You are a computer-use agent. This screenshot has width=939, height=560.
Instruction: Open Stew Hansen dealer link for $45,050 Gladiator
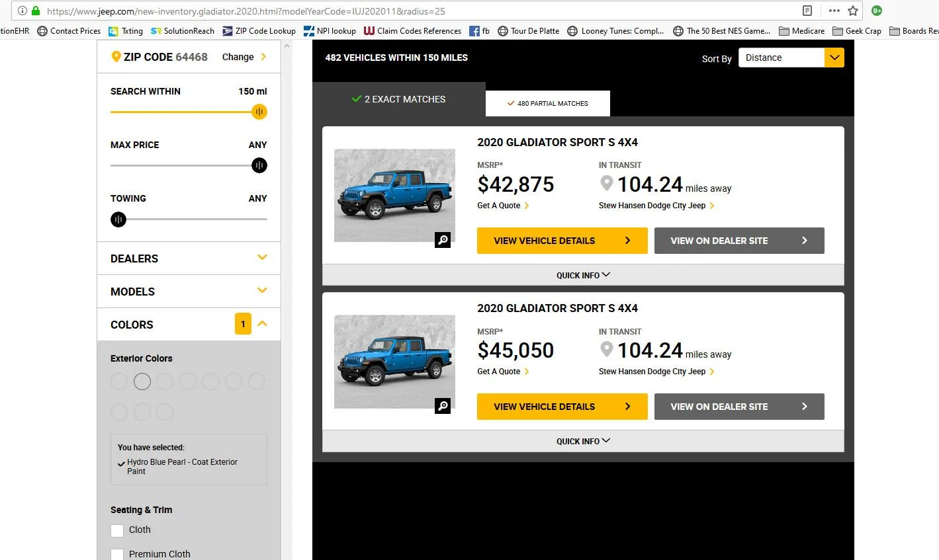(x=656, y=372)
